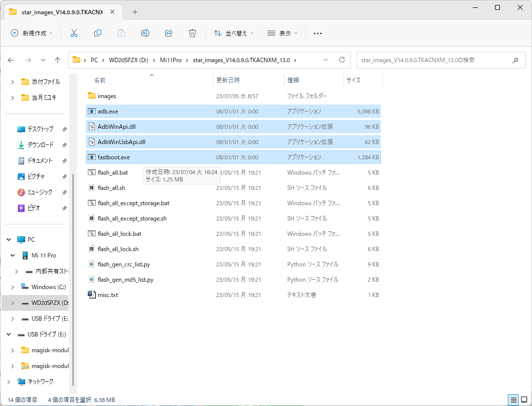Screen dimensions: 532x406
Task: Click the Cut scissors icon
Action: (x=74, y=33)
